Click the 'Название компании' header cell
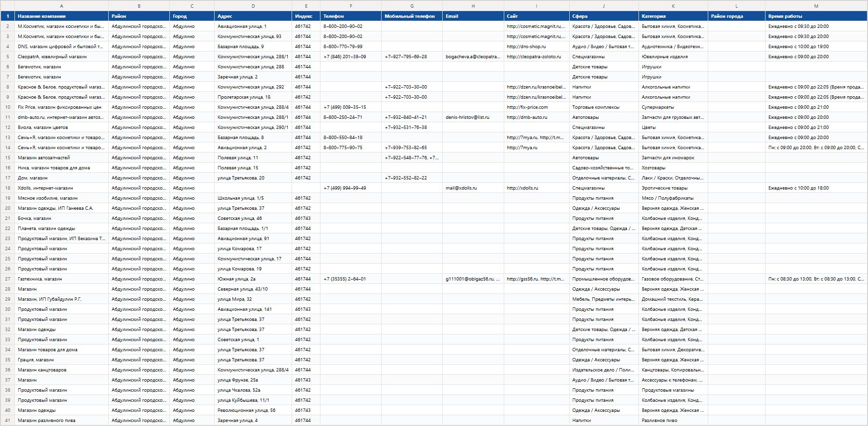Viewport: 868px width, 434px height. coord(62,16)
